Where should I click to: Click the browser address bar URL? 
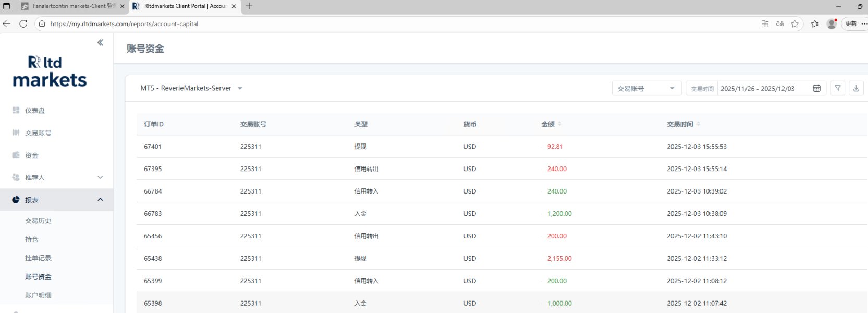[124, 24]
